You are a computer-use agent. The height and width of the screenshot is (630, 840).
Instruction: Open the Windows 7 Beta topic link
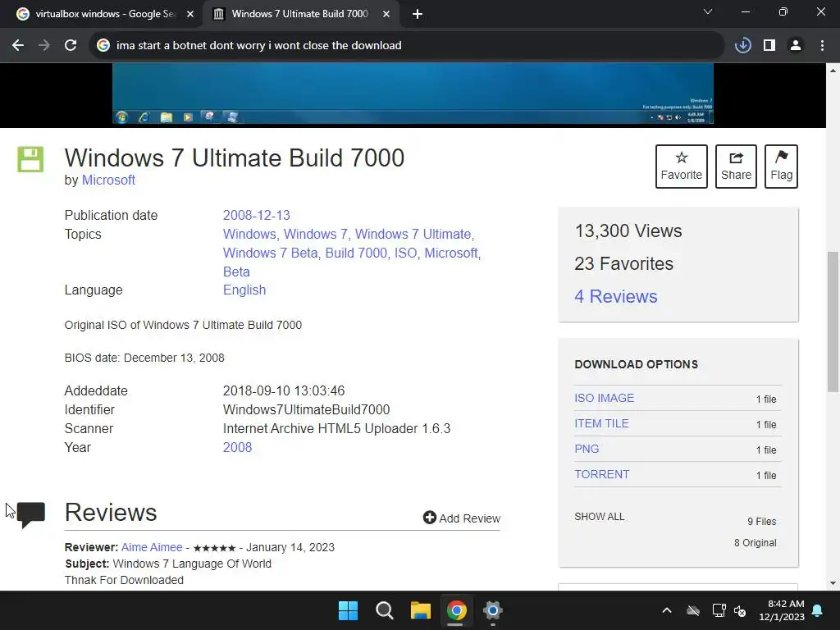pos(271,253)
